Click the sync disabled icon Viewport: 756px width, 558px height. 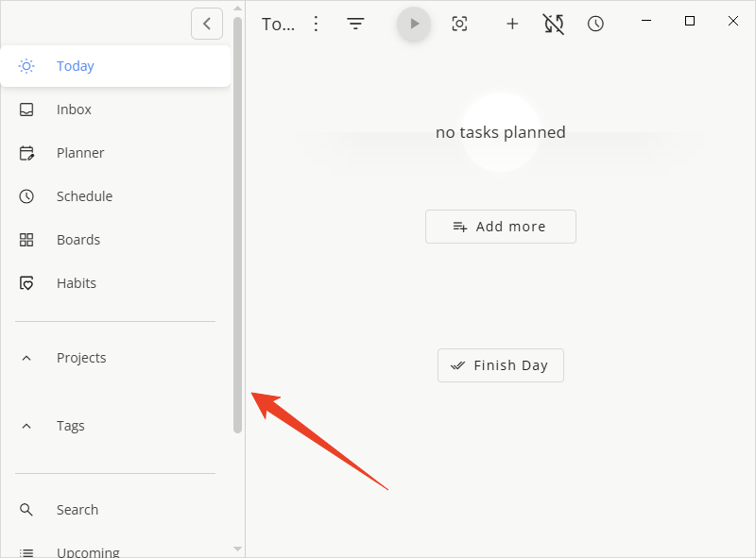coord(554,24)
